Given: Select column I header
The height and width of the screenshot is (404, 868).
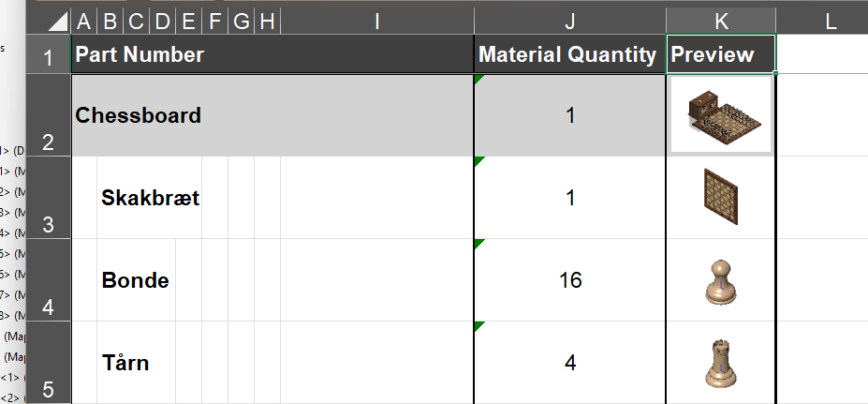Looking at the screenshot, I should pos(377,22).
